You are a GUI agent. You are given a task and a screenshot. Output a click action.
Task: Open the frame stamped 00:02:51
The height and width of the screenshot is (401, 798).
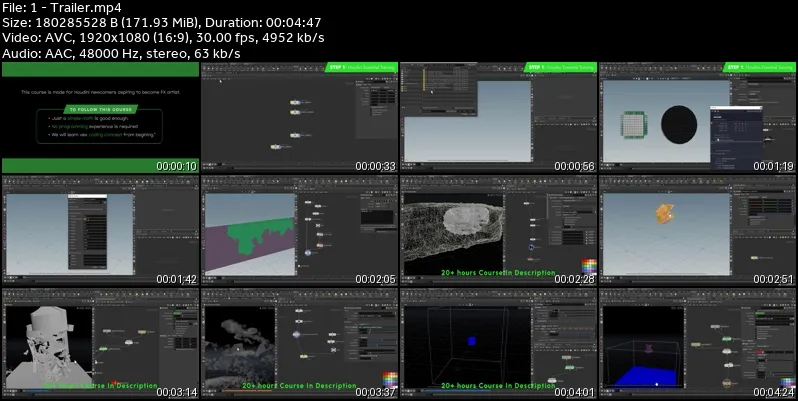pos(697,231)
